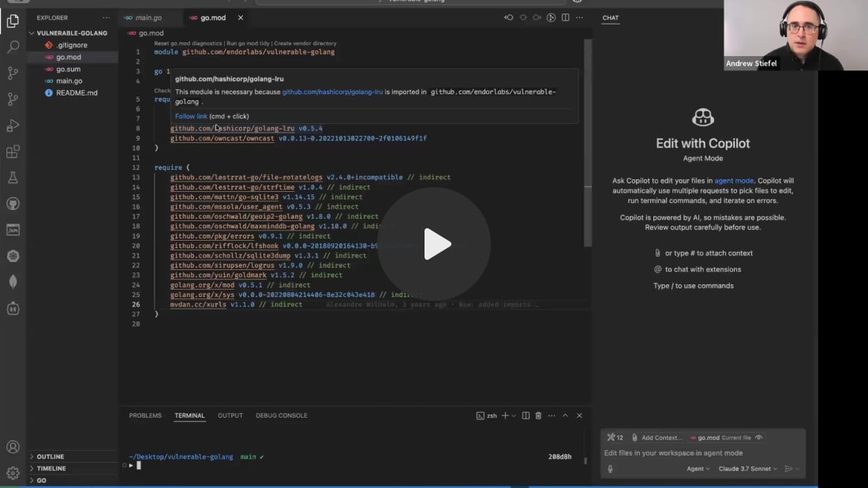Split the editor to the right
Image resolution: width=868 pixels, height=488 pixels.
tap(565, 17)
